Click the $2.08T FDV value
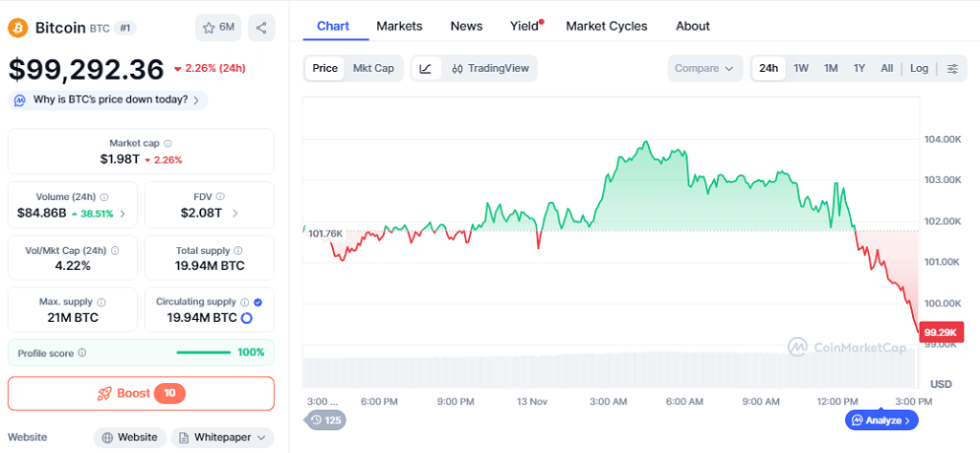Screen dimensions: 980x453 coord(201,214)
